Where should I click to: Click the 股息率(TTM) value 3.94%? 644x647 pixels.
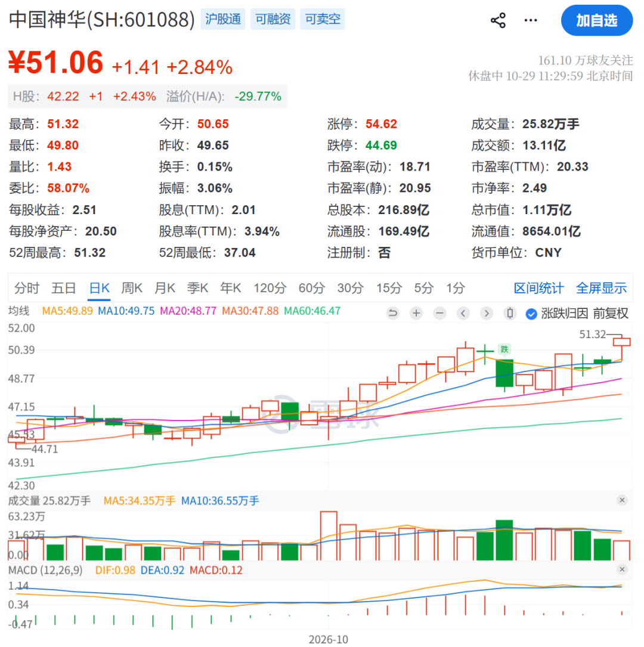pyautogui.click(x=262, y=231)
